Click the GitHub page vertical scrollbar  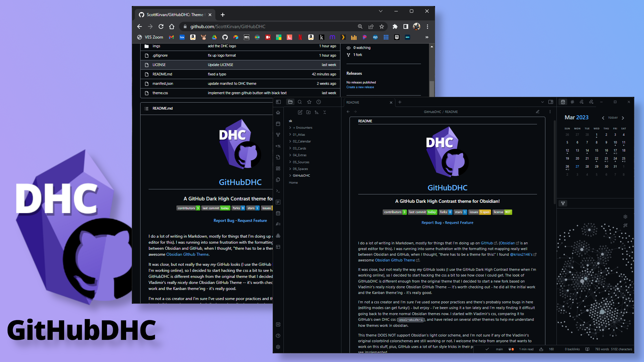(x=432, y=89)
